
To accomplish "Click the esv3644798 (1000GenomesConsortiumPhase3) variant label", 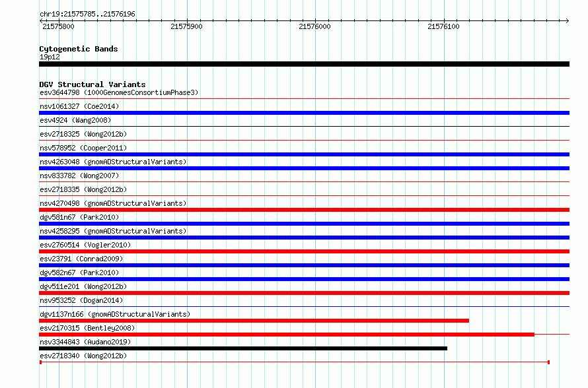I will click(119, 92).
